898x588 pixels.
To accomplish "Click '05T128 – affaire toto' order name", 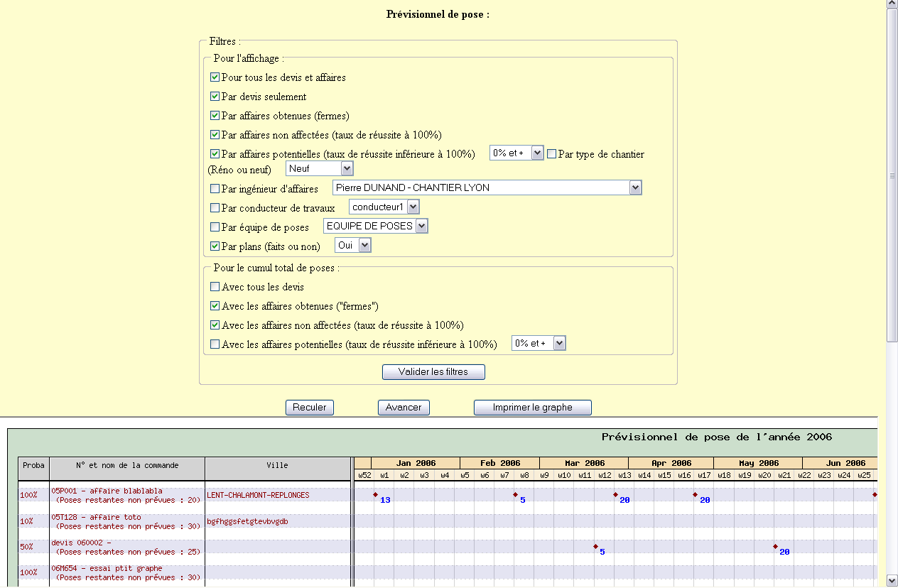I will click(x=96, y=517).
